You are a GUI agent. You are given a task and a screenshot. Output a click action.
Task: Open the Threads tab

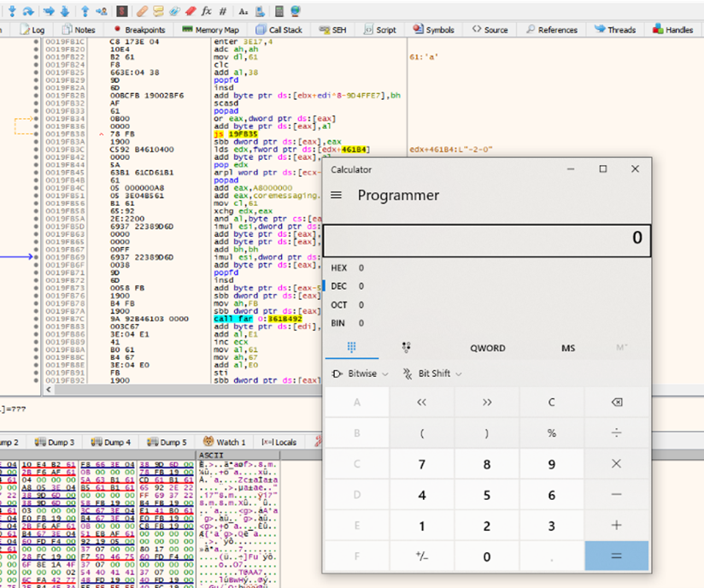click(x=615, y=30)
